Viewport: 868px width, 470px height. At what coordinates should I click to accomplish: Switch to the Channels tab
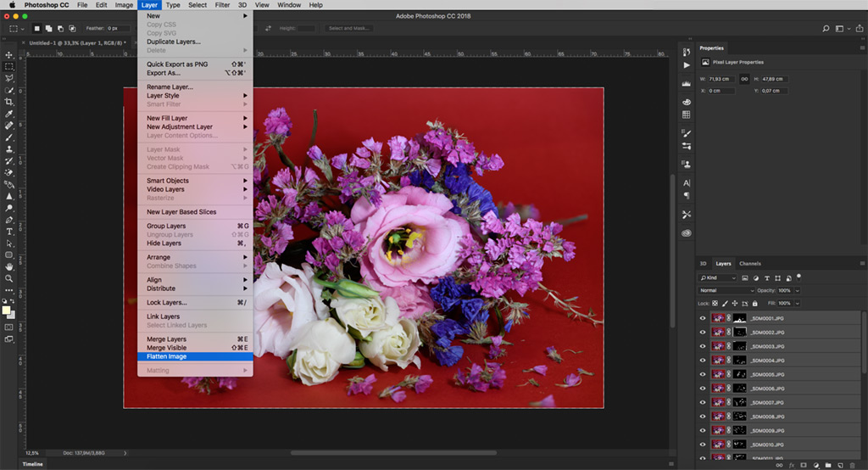(750, 264)
